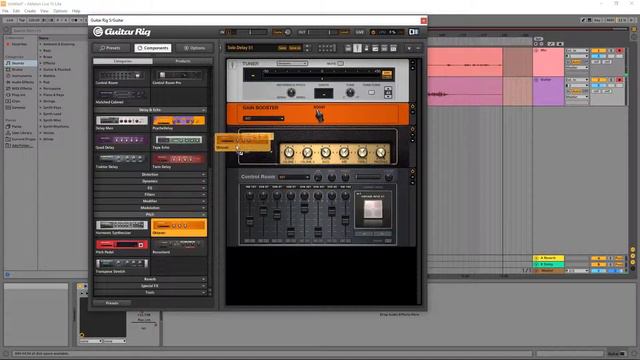Click the preset Save as button
Viewport: 640px width, 360px height.
point(294,48)
